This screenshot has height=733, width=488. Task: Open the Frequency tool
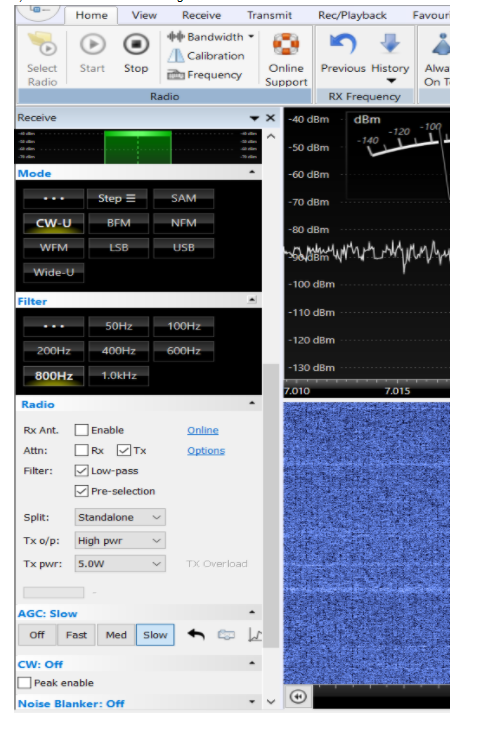(x=204, y=75)
